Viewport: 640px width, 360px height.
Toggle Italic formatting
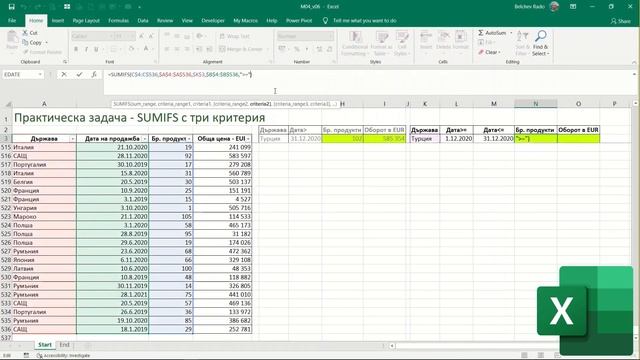click(86, 49)
